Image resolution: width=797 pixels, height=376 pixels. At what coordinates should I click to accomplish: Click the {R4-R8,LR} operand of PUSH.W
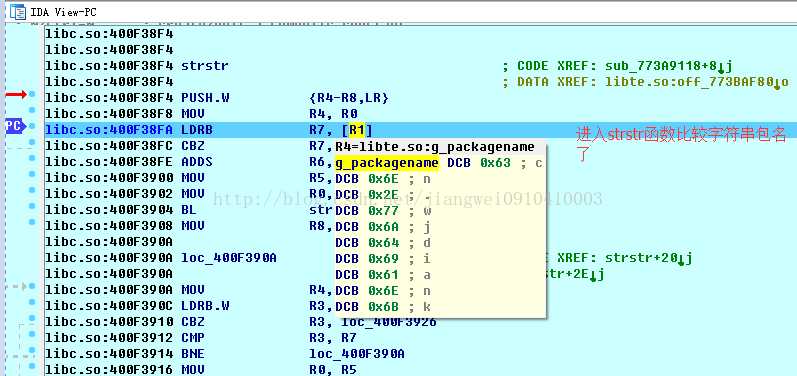(348, 98)
